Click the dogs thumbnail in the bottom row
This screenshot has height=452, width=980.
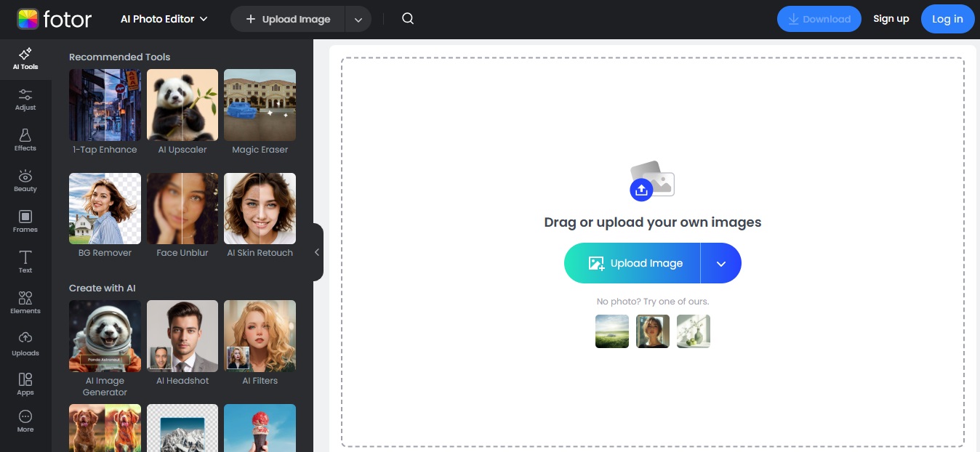[x=105, y=428]
